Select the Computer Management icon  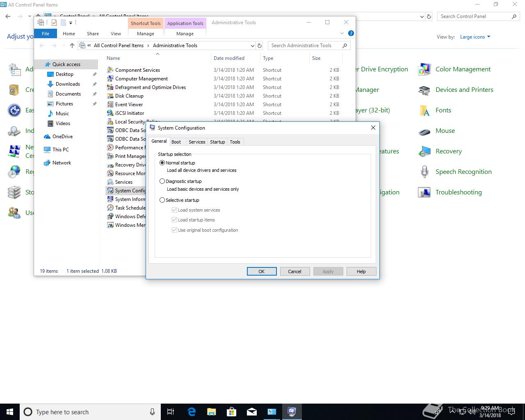click(x=110, y=79)
